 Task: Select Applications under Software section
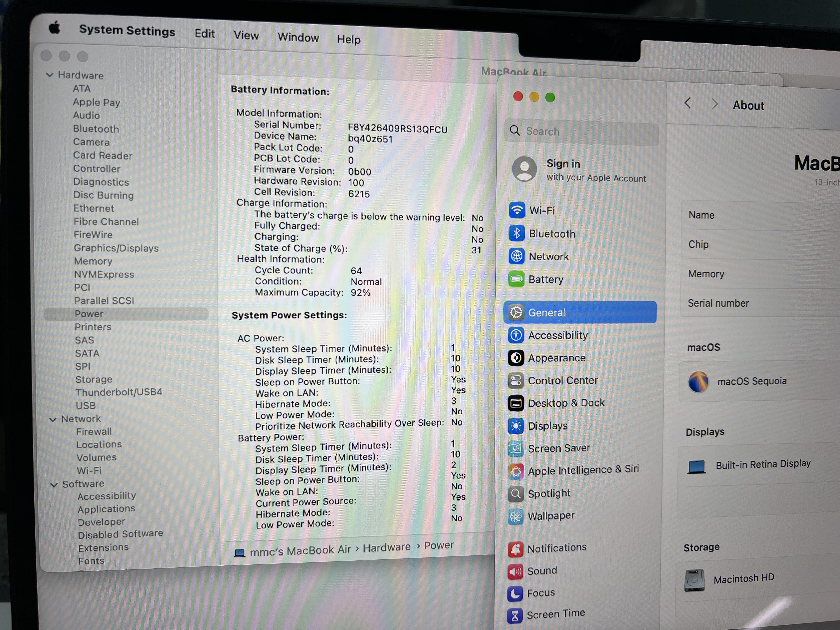pyautogui.click(x=106, y=509)
